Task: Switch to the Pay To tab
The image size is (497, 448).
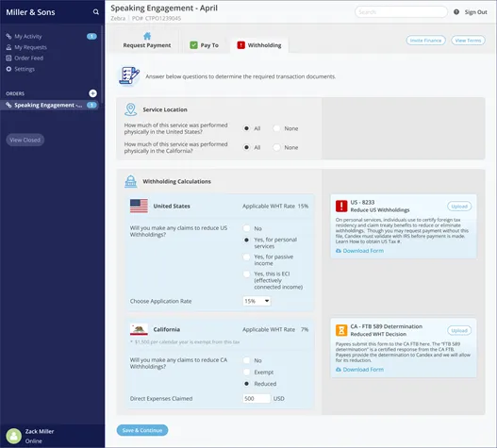Action: click(x=204, y=45)
